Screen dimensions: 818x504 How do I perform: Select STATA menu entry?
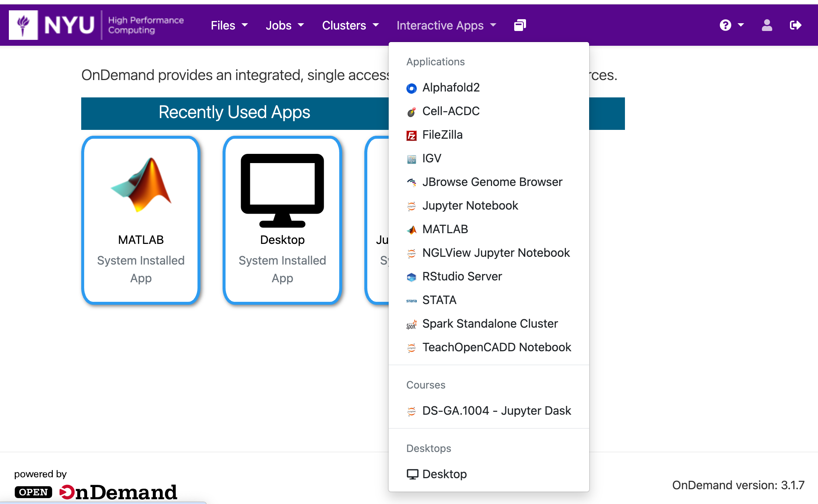[x=489, y=300]
